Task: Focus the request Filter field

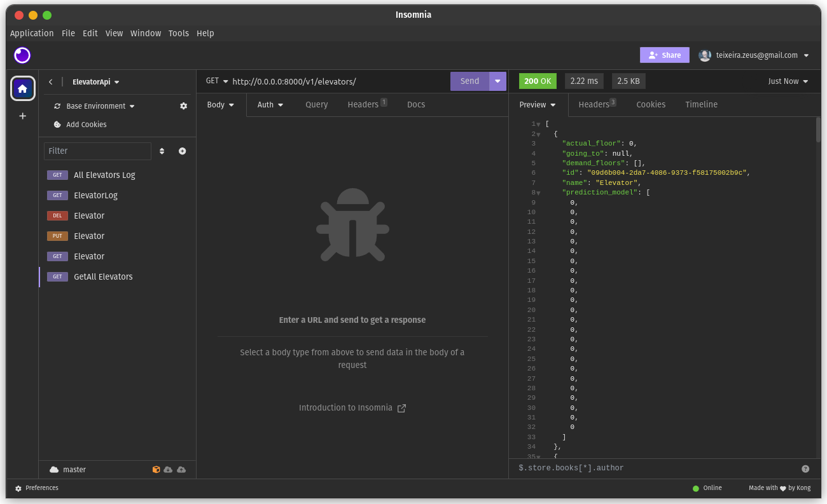Action: 97,151
